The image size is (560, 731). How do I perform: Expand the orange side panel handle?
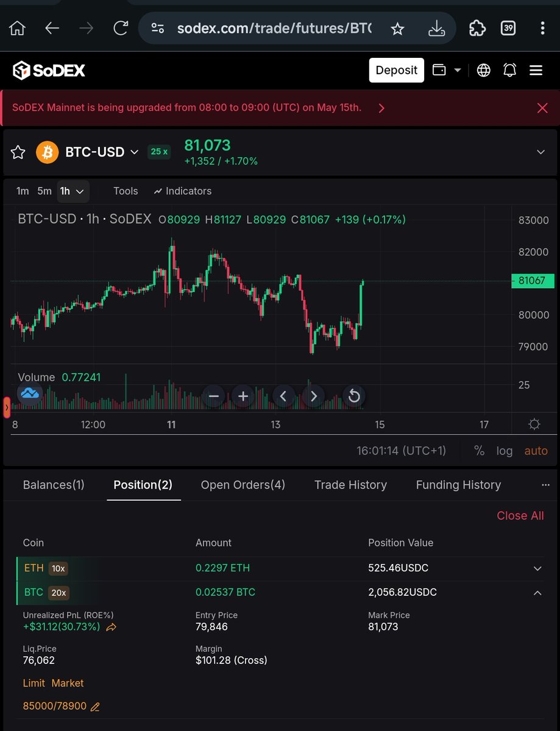(7, 407)
